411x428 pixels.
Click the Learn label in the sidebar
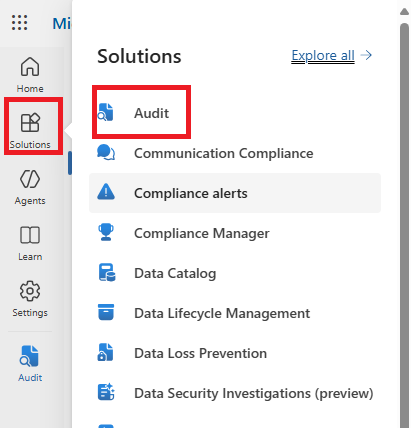point(30,257)
